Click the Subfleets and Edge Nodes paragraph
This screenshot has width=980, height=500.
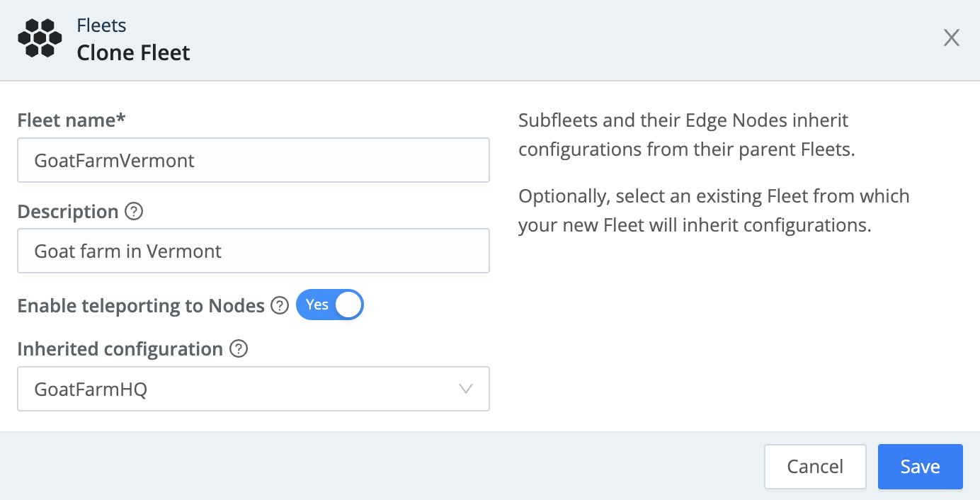coord(687,135)
